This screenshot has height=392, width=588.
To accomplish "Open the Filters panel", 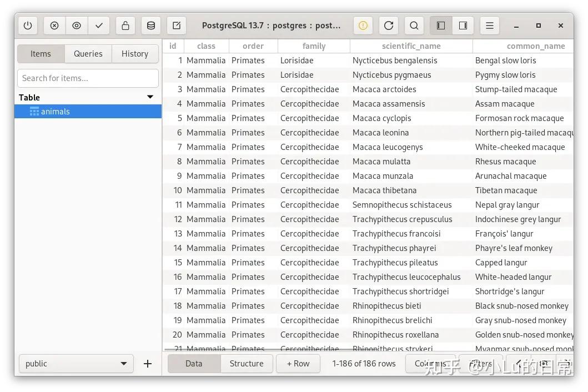I will click(x=480, y=363).
